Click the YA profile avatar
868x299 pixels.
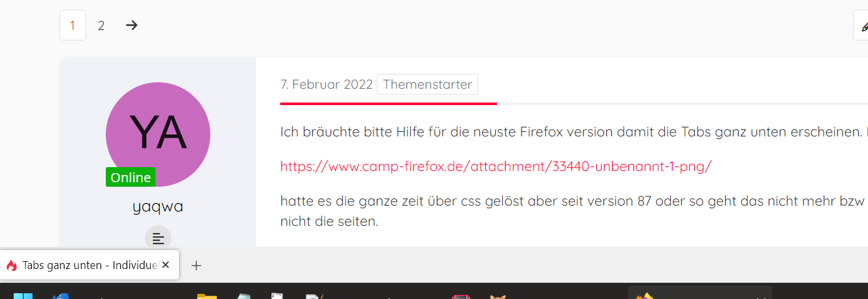tap(158, 134)
